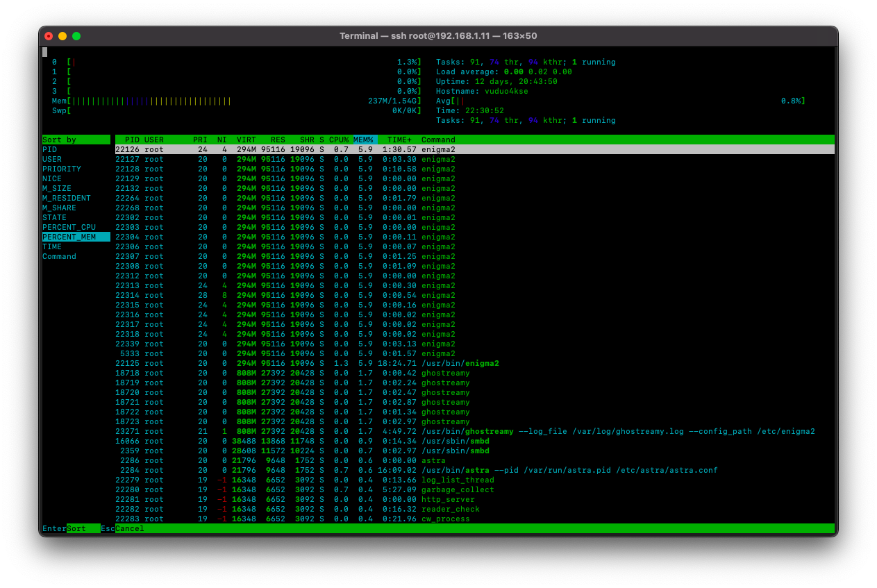Select PRIORITY in sort list

click(x=62, y=169)
